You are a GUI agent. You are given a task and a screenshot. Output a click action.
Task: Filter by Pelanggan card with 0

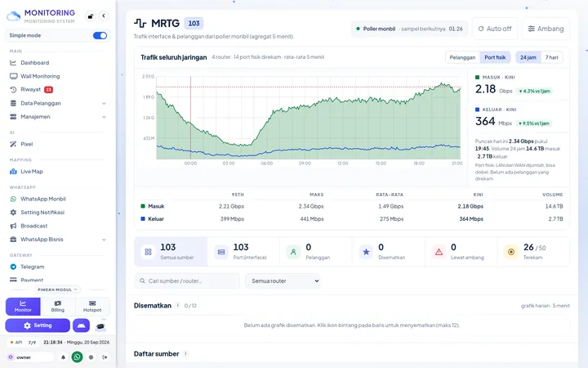click(316, 252)
